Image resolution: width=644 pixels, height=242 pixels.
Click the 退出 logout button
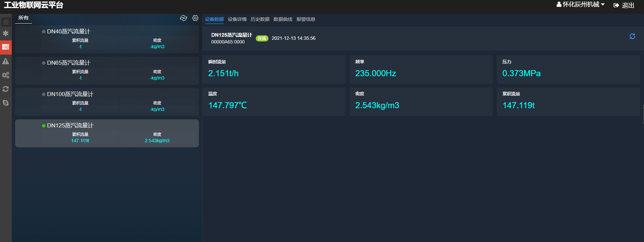click(624, 5)
